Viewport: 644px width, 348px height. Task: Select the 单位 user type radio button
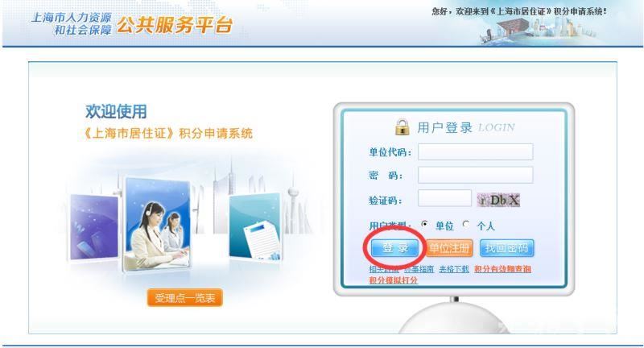tap(425, 224)
